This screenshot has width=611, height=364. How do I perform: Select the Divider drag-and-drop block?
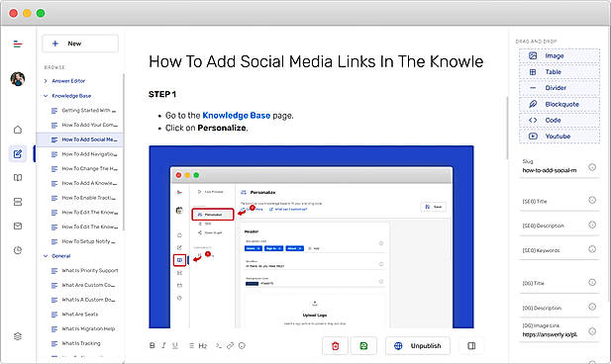tap(560, 88)
